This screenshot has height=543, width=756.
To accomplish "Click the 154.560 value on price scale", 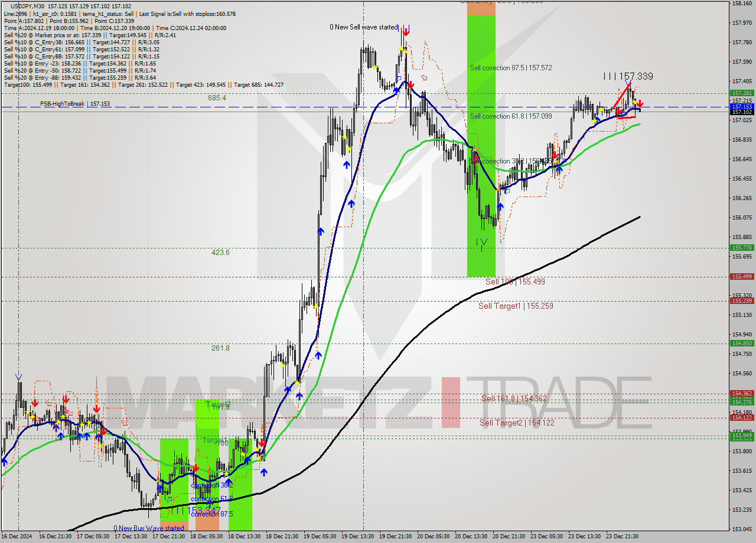I will click(x=742, y=374).
